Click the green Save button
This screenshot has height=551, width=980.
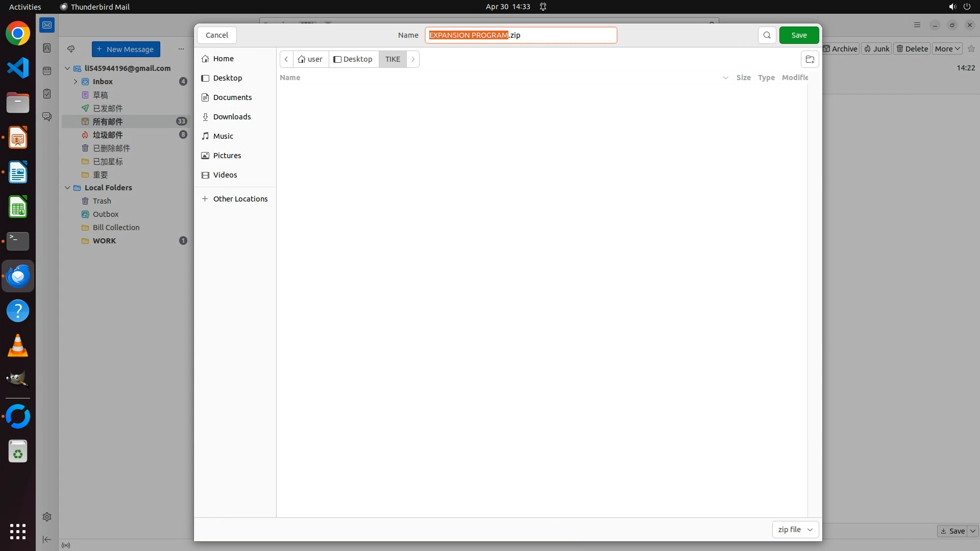[799, 35]
